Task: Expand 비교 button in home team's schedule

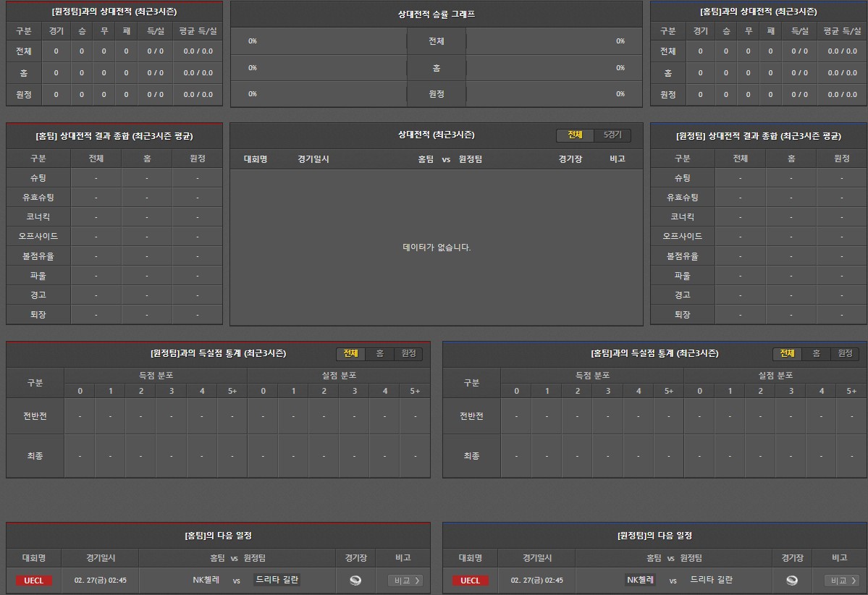Action: click(x=405, y=581)
